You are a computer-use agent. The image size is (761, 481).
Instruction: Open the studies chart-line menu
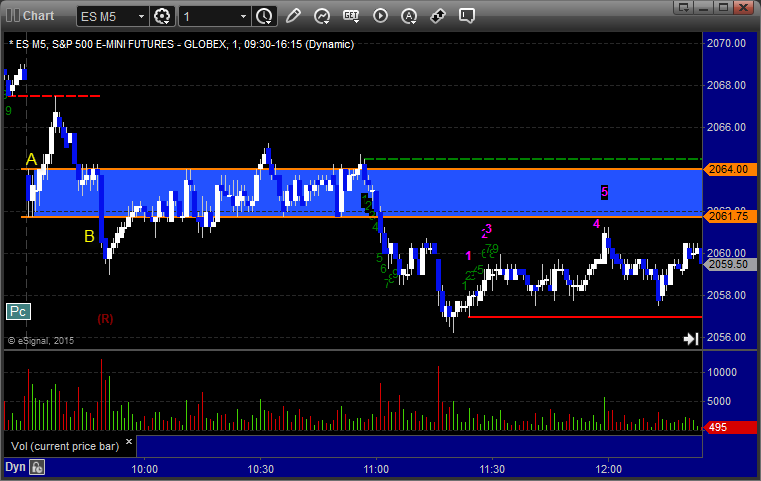click(x=322, y=16)
